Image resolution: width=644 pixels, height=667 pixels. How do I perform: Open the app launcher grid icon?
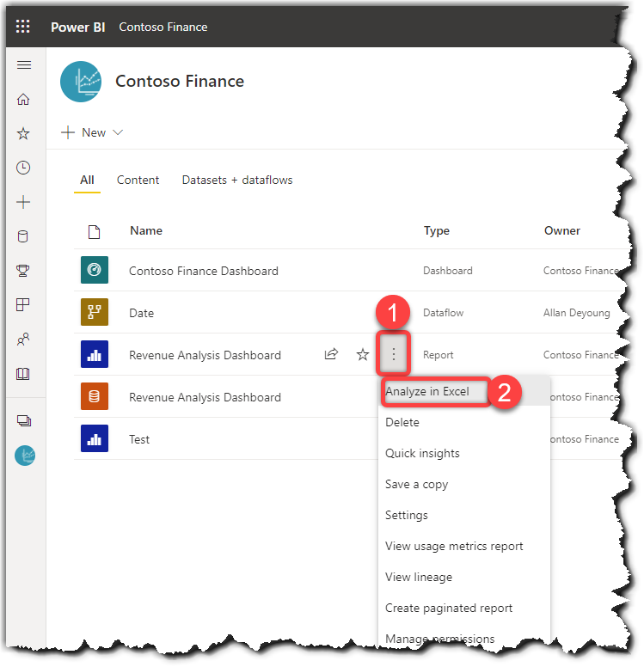23,27
